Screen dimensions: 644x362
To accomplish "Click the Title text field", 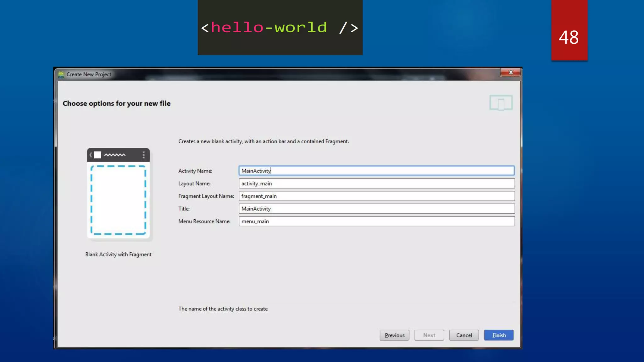I will (376, 209).
